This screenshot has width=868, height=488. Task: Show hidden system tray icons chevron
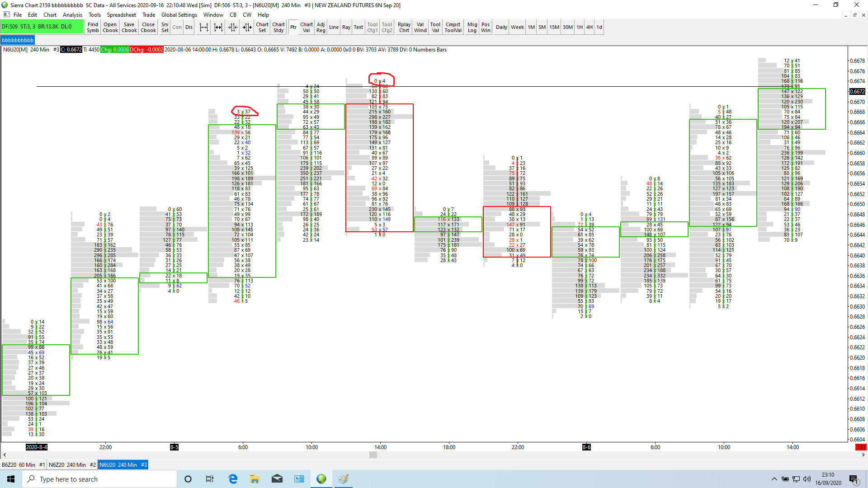pos(774,479)
